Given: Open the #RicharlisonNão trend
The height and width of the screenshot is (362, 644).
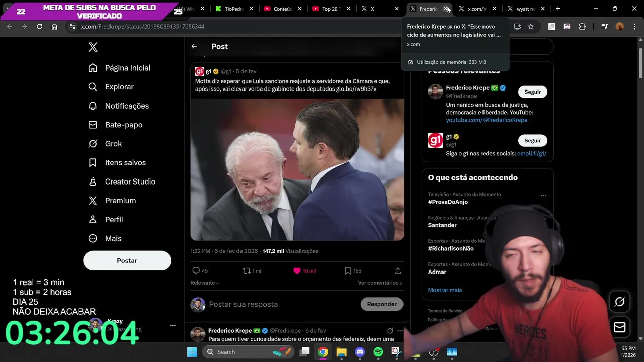Looking at the screenshot, I should [x=451, y=249].
